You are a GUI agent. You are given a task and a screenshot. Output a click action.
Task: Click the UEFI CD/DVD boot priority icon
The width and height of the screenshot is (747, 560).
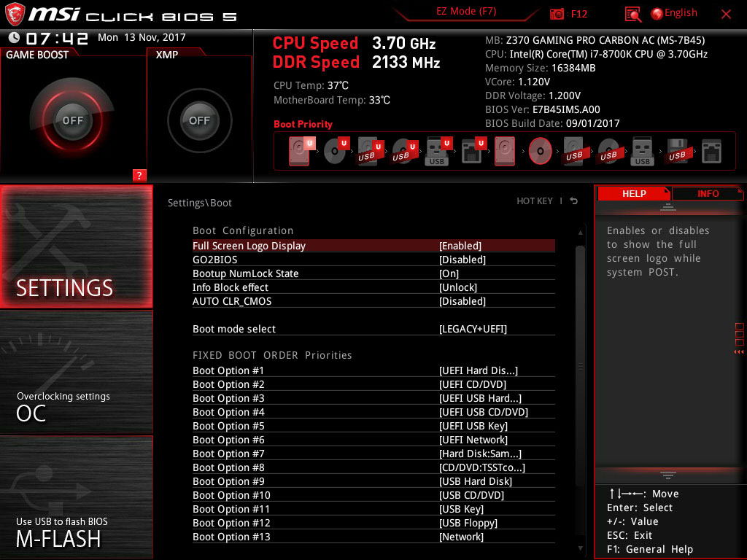(336, 151)
